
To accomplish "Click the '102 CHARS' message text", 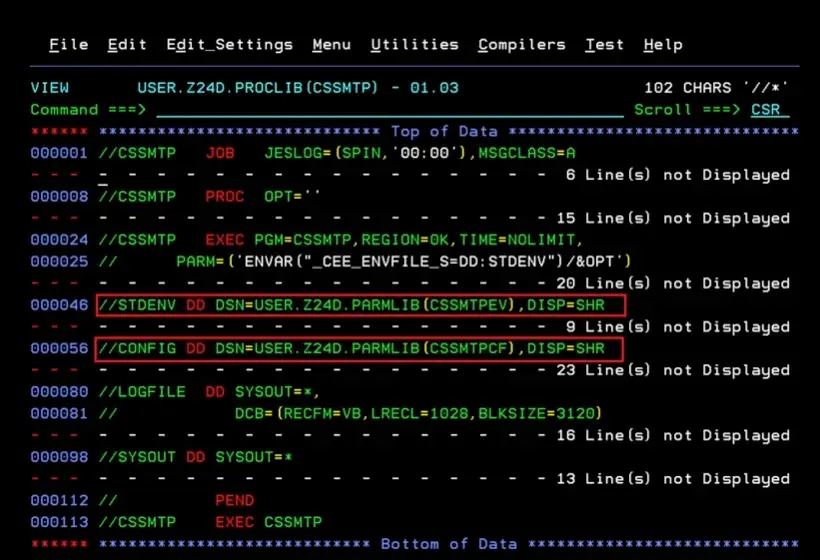I will click(x=688, y=88).
